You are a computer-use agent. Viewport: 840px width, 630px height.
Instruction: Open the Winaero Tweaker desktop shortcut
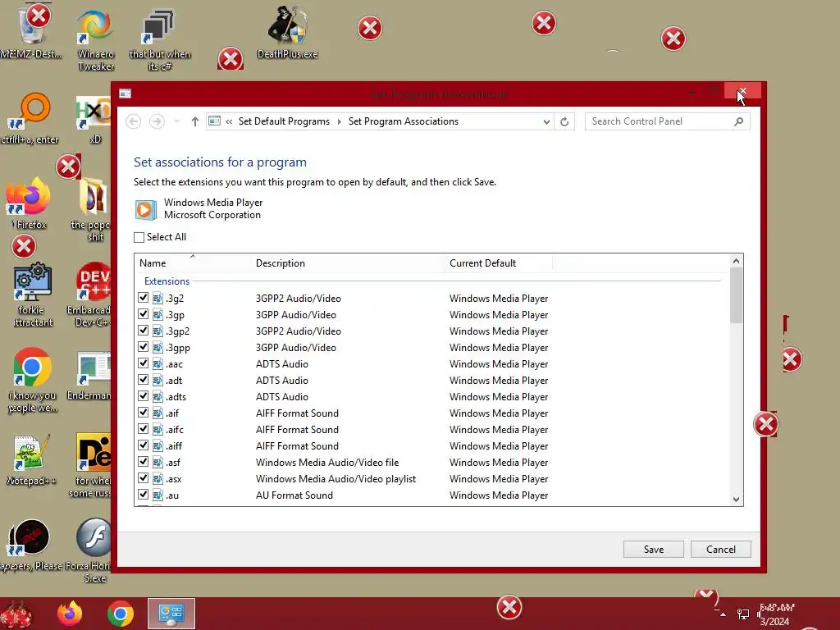click(x=95, y=40)
